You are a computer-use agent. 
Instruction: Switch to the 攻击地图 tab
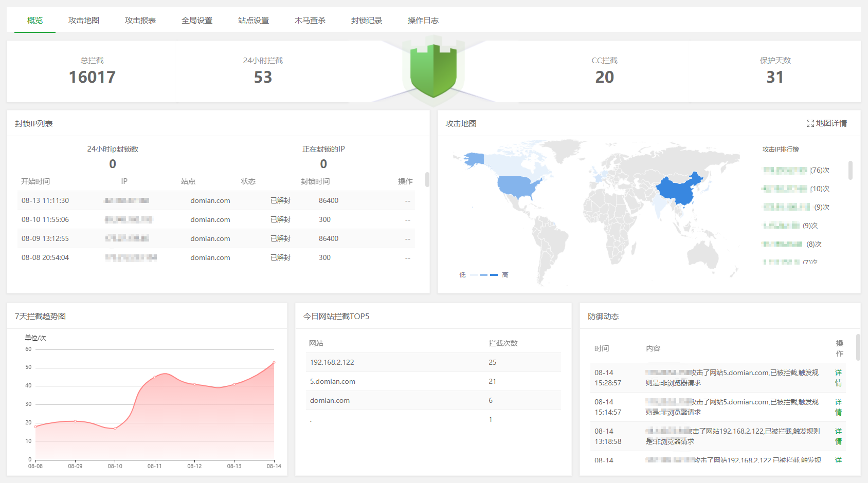(84, 21)
